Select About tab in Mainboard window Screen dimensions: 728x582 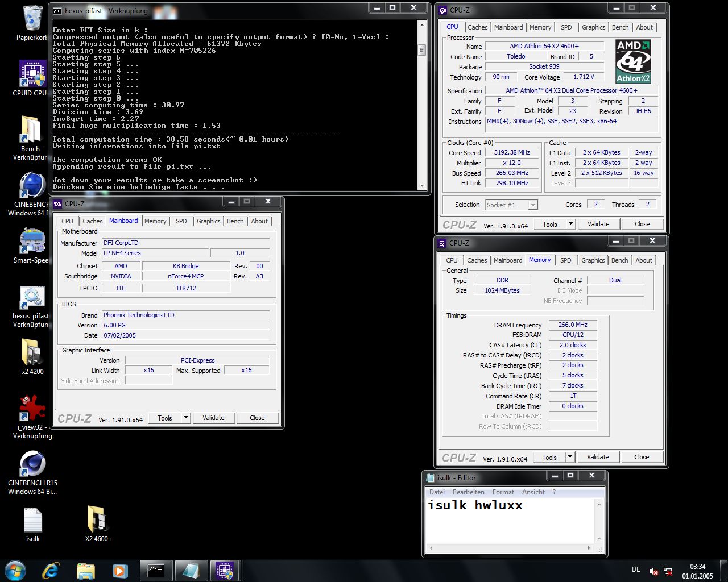click(x=259, y=221)
